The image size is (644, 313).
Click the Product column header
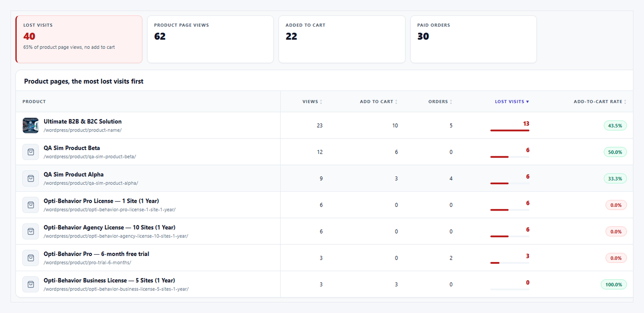(x=34, y=102)
